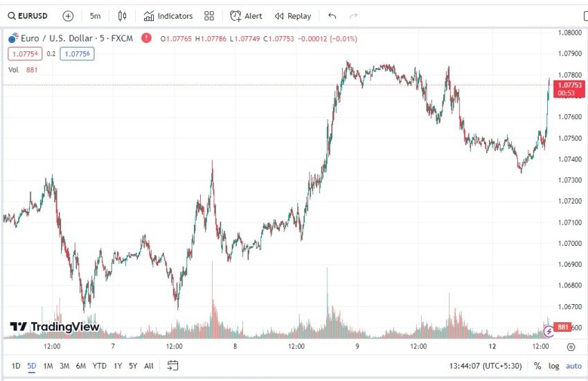
Task: Select the 1D time range tab
Action: 16,366
